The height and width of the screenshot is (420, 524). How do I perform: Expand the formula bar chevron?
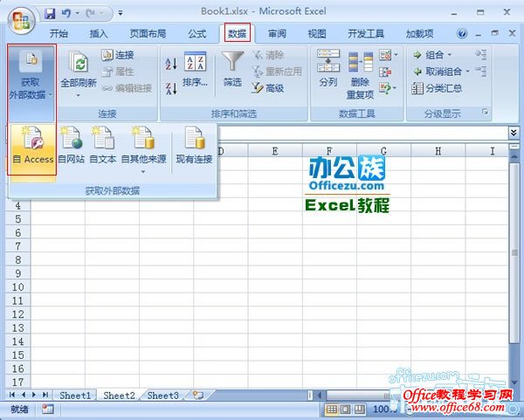514,133
